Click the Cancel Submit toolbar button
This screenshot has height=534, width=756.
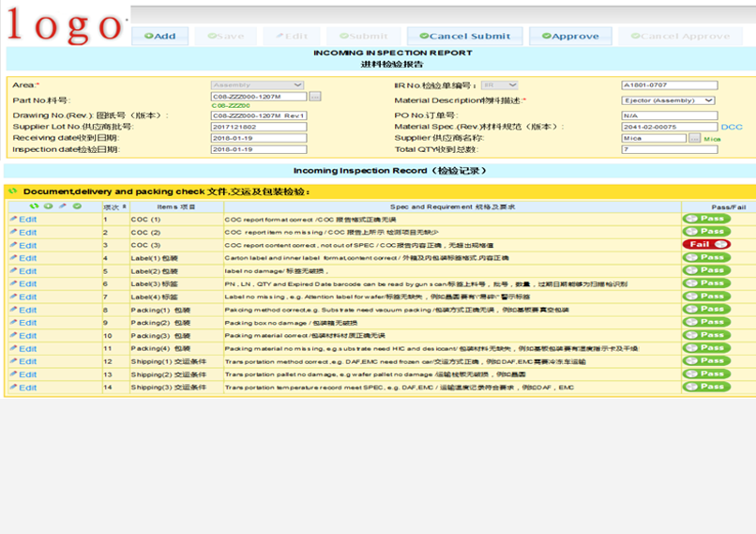tap(465, 37)
